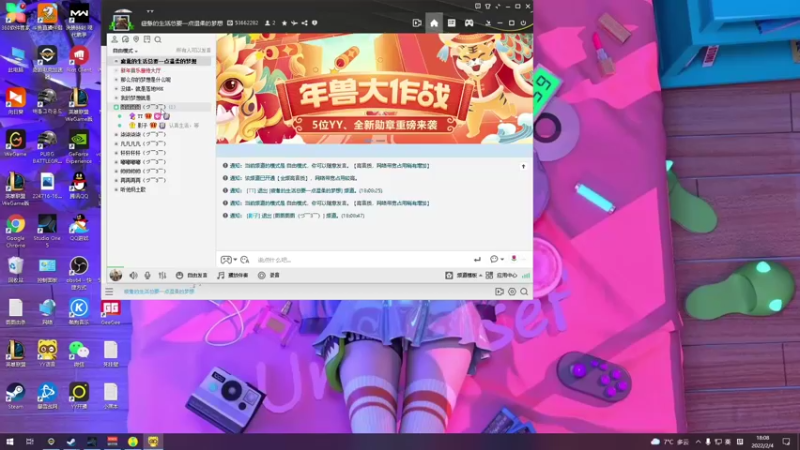Open the chat bubble options dropdown
The image size is (800, 450).
[497, 259]
